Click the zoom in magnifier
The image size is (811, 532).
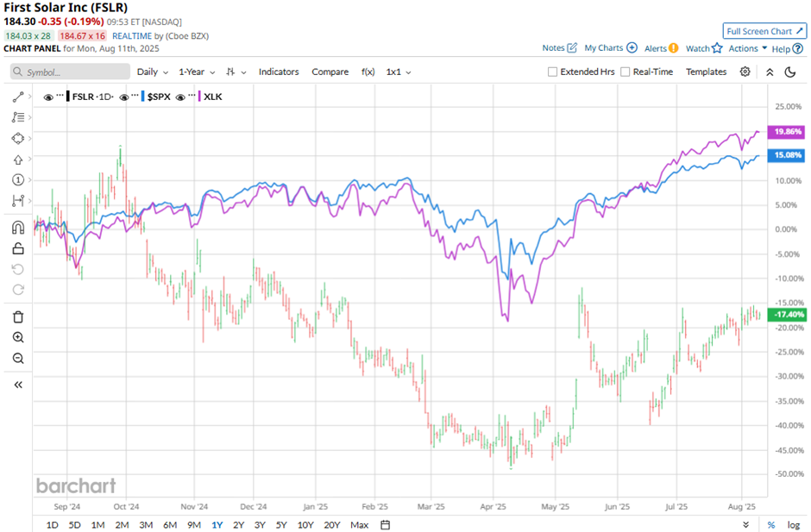click(x=18, y=338)
